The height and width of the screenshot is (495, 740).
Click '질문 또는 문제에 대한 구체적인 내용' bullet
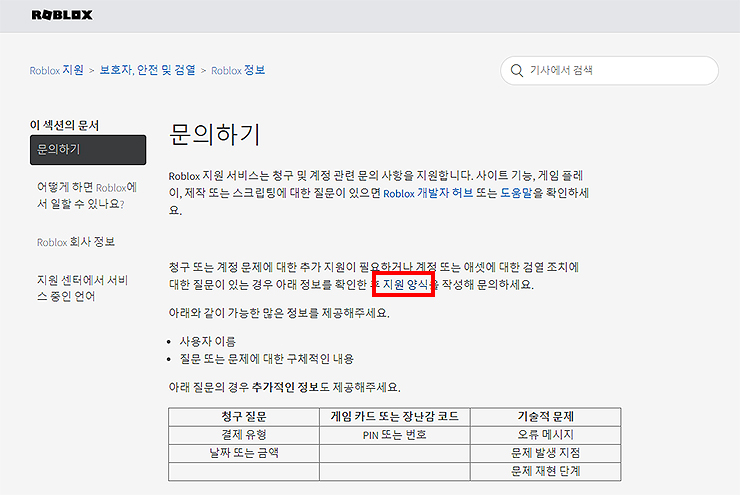[267, 359]
